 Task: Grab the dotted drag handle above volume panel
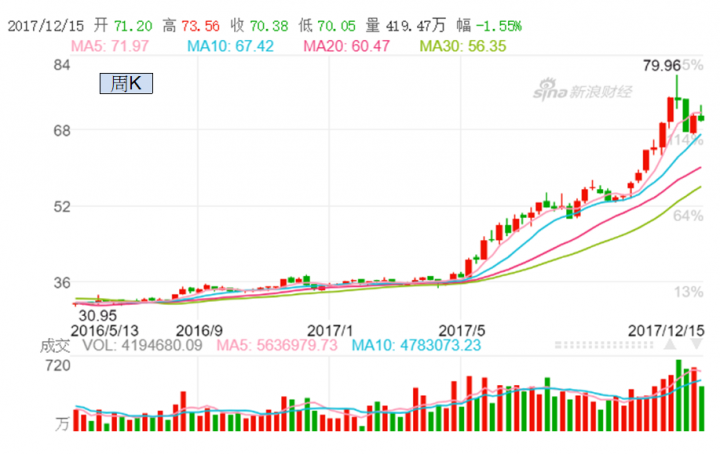tap(603, 345)
